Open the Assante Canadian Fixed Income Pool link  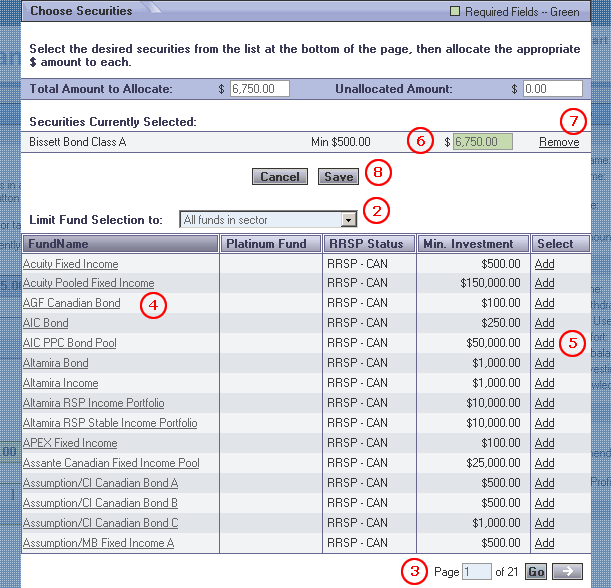(x=111, y=463)
